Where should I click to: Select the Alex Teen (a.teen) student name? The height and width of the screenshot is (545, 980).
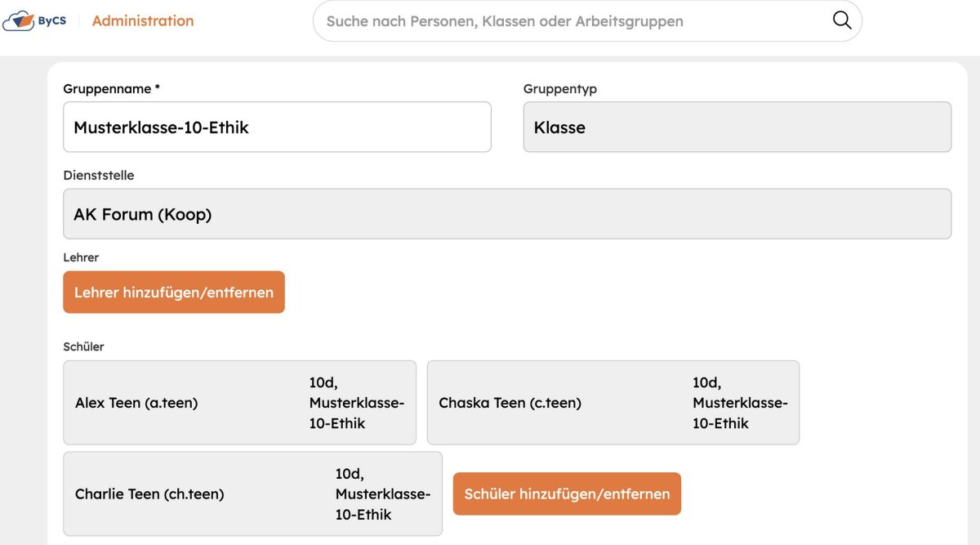(x=136, y=403)
